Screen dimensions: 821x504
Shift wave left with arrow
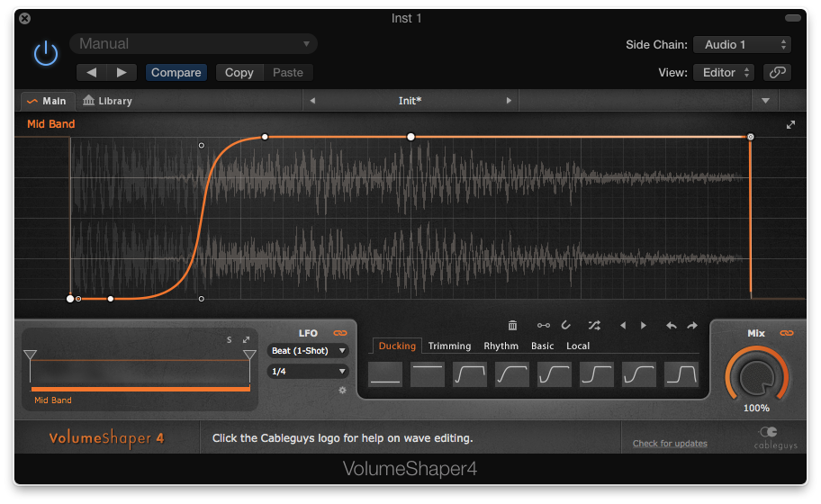point(623,326)
